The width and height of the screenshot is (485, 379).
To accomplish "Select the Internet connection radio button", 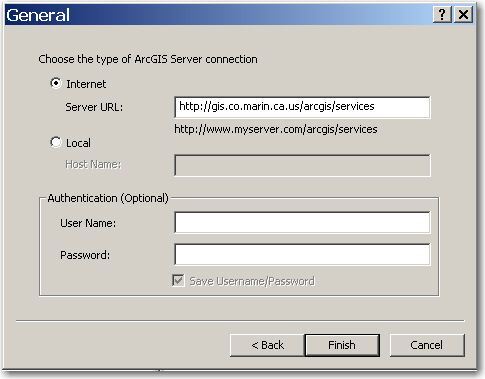I will pos(56,83).
